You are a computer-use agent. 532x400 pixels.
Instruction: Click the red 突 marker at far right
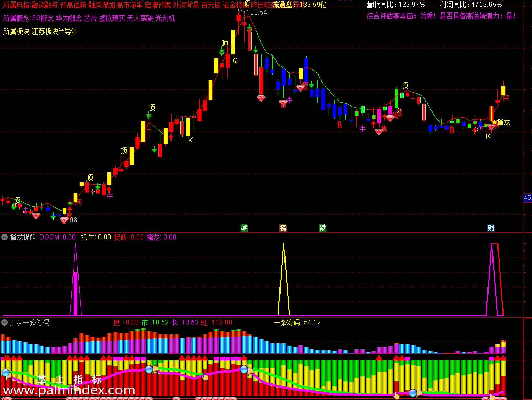click(x=506, y=98)
